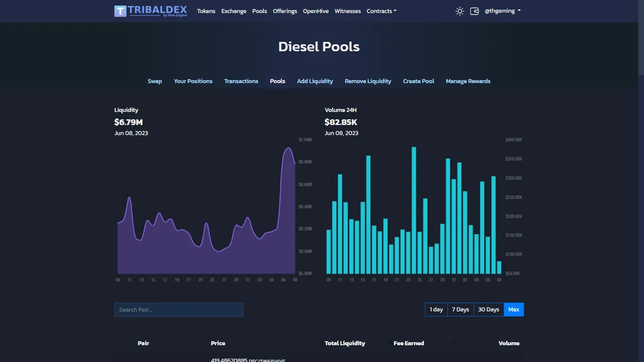The width and height of the screenshot is (644, 362).
Task: Sort by Total Liquidity column header
Action: [x=345, y=343]
